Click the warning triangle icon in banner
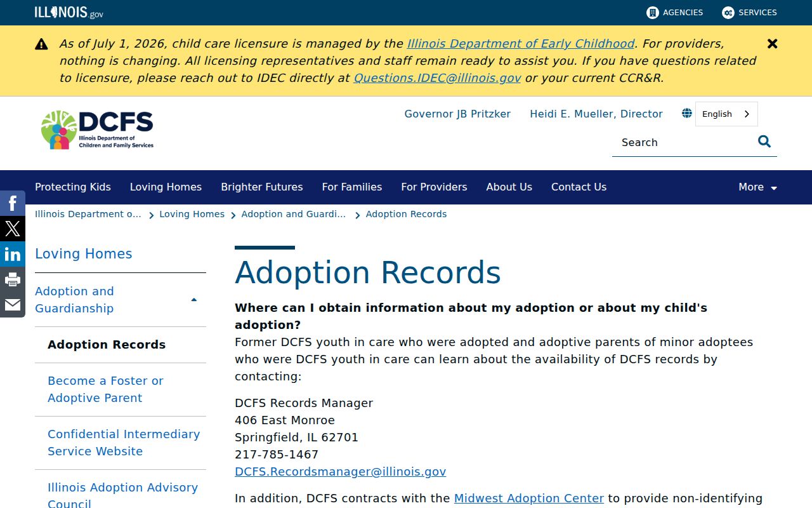812x508 pixels. [41, 44]
